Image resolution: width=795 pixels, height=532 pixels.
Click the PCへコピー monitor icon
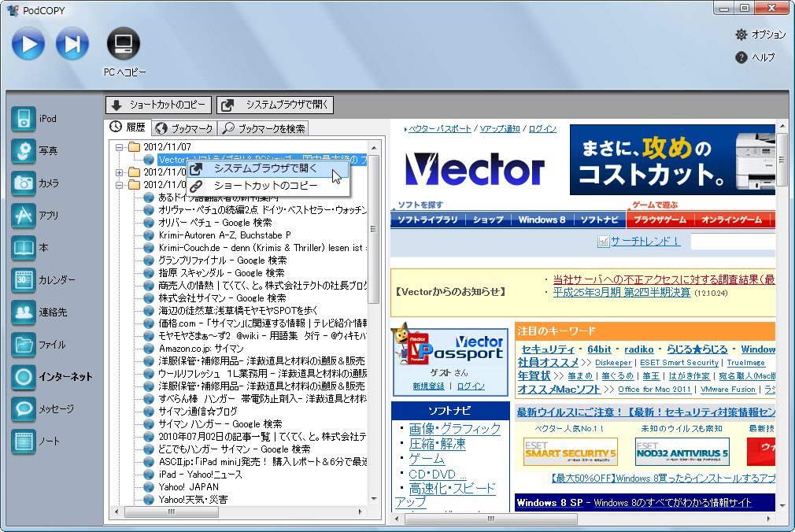click(124, 43)
